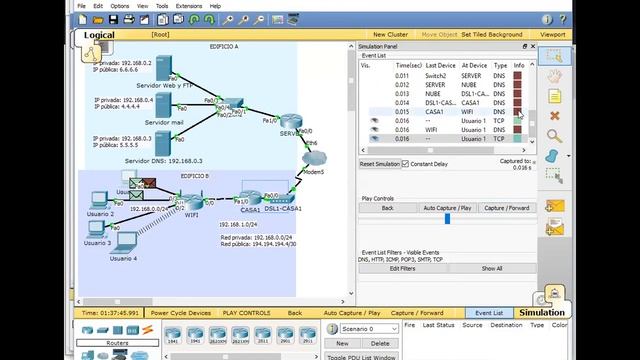This screenshot has width=640, height=360.
Task: Click Set Tiled Background
Action: pyautogui.click(x=492, y=35)
